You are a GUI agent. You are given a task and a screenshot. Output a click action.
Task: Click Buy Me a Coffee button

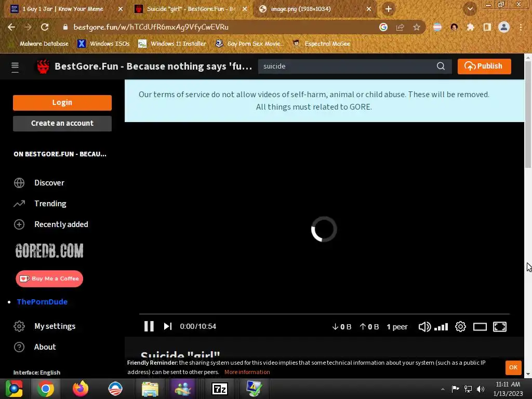[49, 278]
